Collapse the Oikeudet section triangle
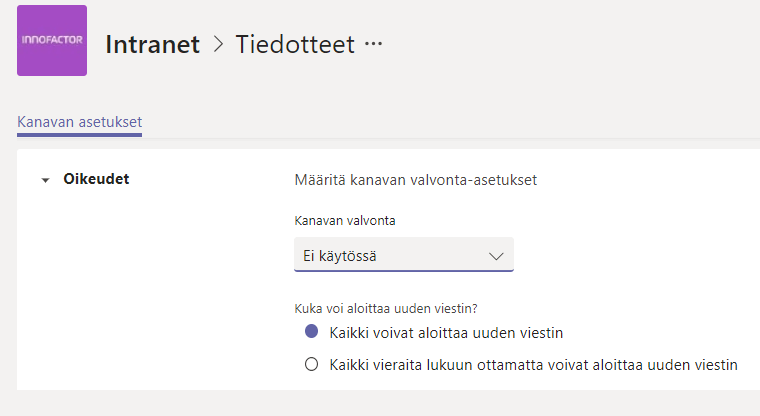 pos(45,181)
